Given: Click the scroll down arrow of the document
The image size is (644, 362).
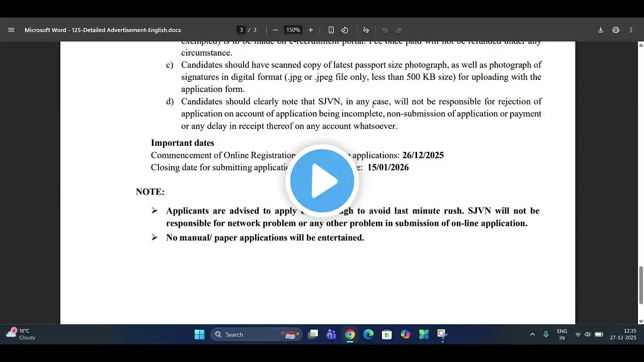Looking at the screenshot, I should click(641, 321).
